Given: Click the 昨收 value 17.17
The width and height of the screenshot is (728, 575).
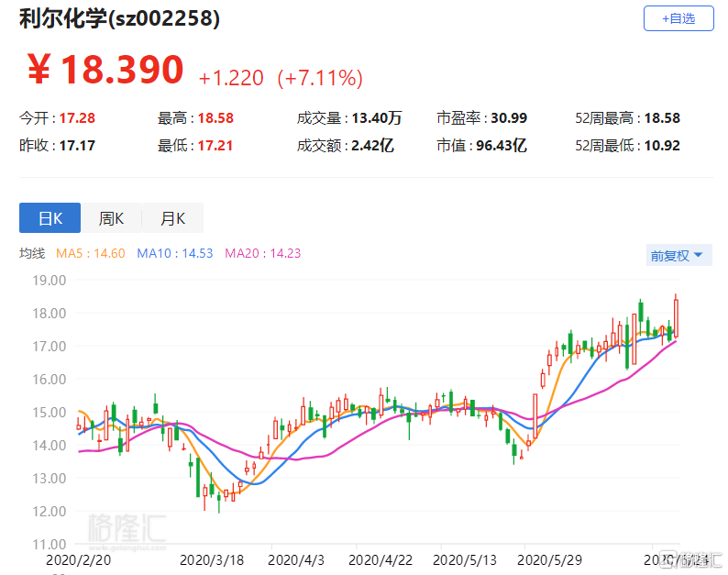Looking at the screenshot, I should click(77, 146).
